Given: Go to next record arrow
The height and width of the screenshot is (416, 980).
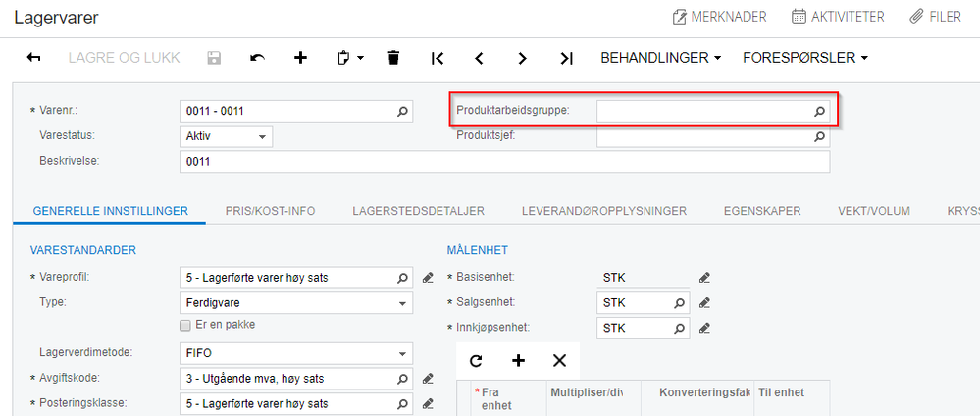Looking at the screenshot, I should tap(523, 58).
